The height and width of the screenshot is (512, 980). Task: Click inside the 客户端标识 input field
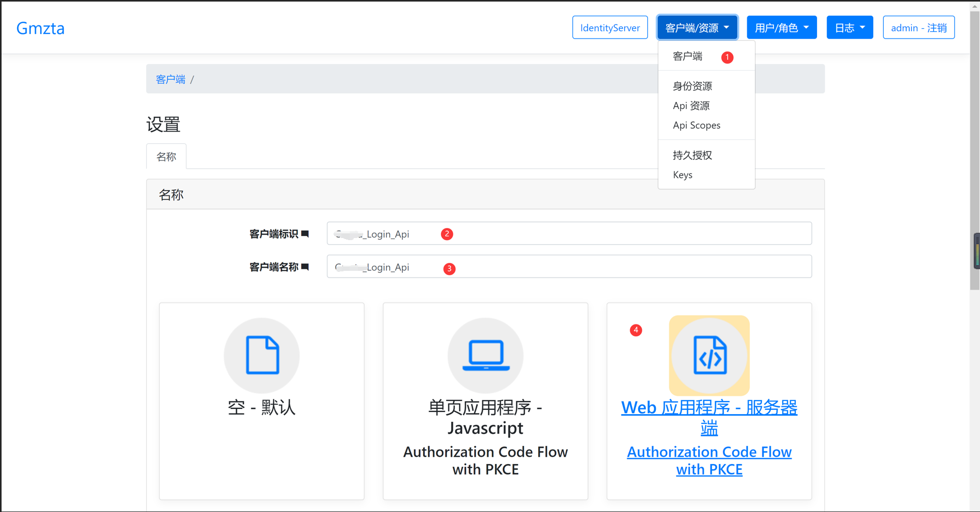[567, 233]
